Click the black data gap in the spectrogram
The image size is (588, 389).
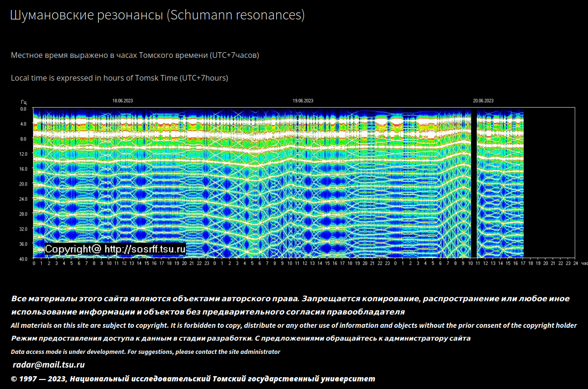pyautogui.click(x=474, y=183)
